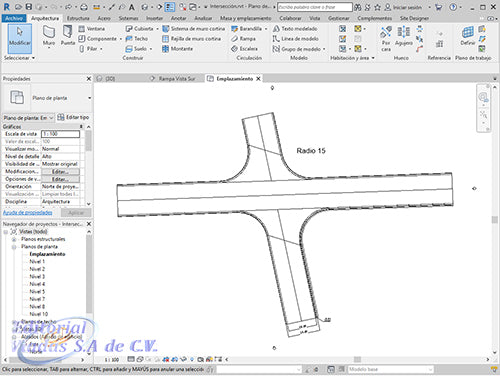The image size is (500, 376).
Task: Select Nivel 3 in the project browser
Action: point(37,277)
